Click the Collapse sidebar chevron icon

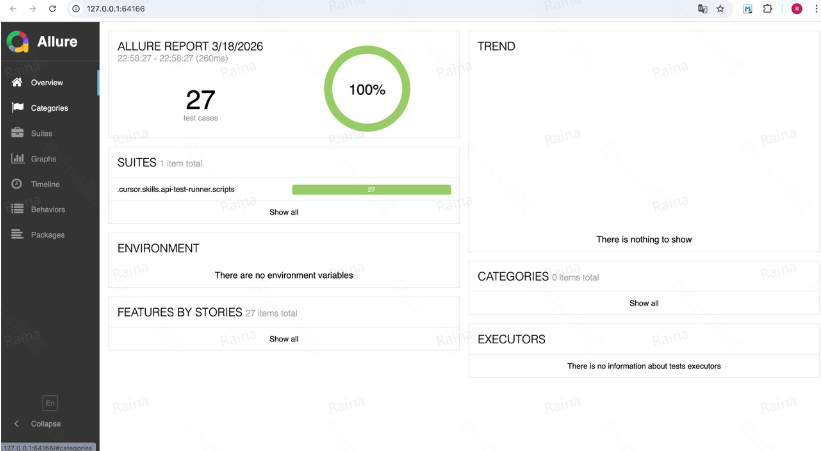[x=16, y=423]
